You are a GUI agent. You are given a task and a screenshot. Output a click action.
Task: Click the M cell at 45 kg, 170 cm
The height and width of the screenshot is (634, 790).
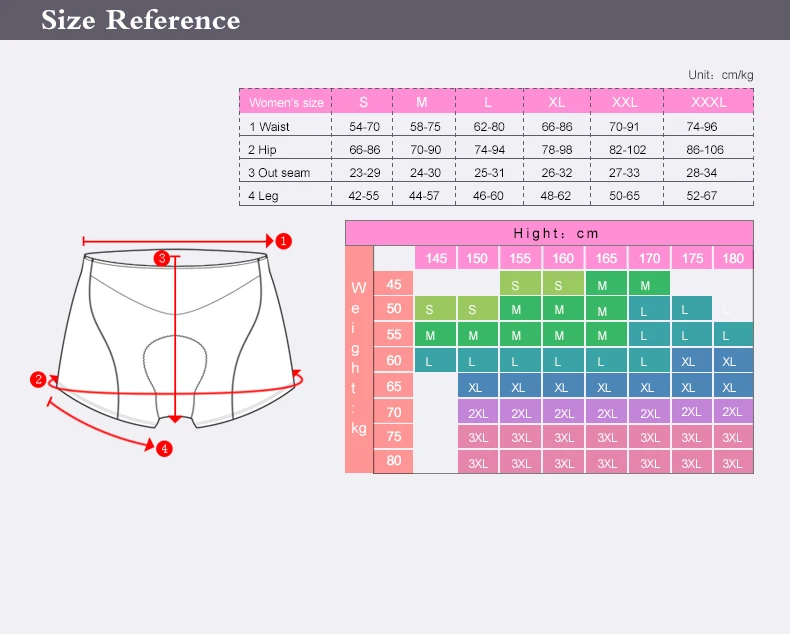tap(649, 284)
